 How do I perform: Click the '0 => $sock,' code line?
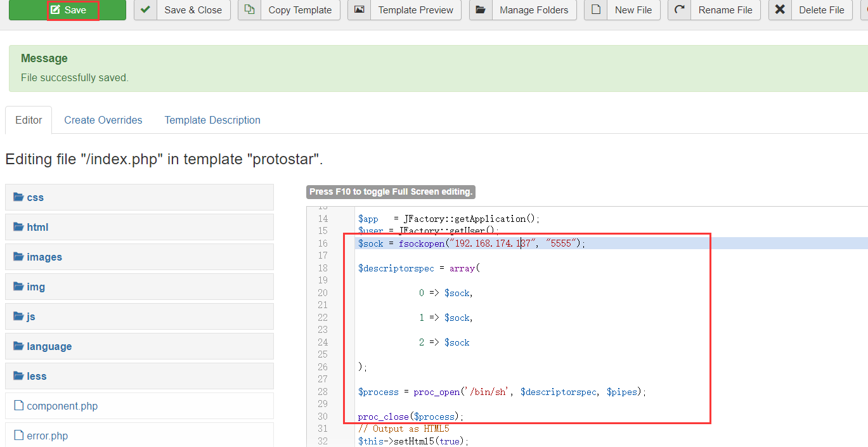coord(446,293)
